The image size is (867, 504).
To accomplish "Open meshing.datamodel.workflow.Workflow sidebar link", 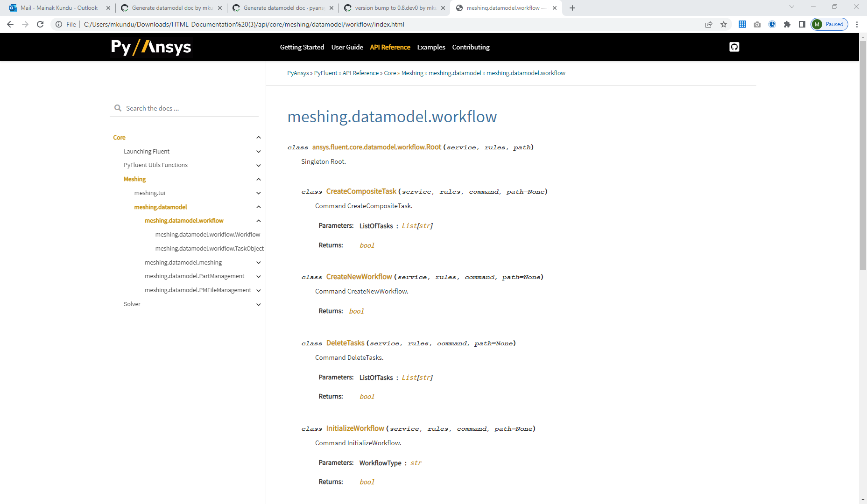I will tap(208, 235).
